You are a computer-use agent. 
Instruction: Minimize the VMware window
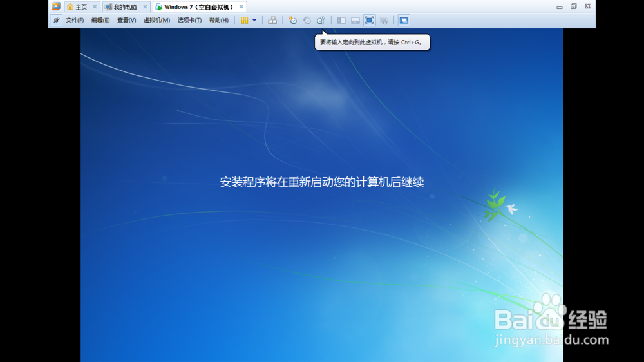(560, 6)
